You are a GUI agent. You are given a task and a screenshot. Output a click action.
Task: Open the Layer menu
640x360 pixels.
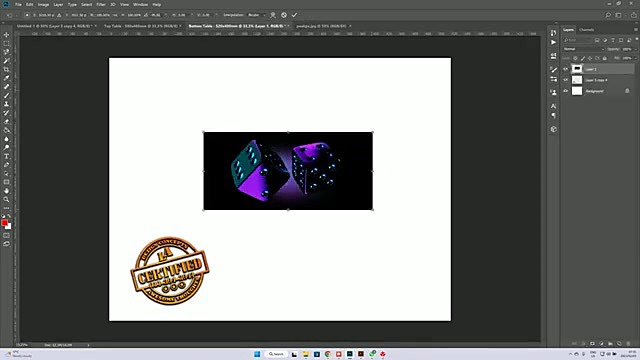(58, 4)
